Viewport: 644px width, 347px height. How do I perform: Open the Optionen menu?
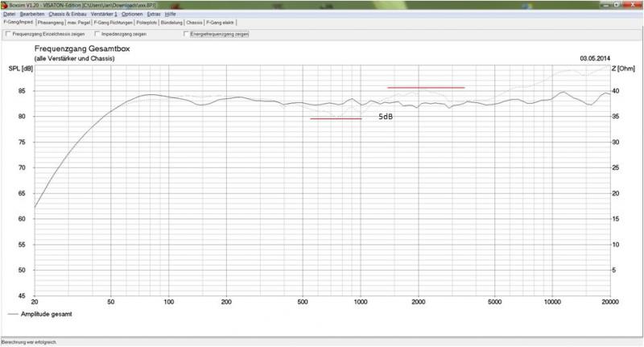click(132, 14)
